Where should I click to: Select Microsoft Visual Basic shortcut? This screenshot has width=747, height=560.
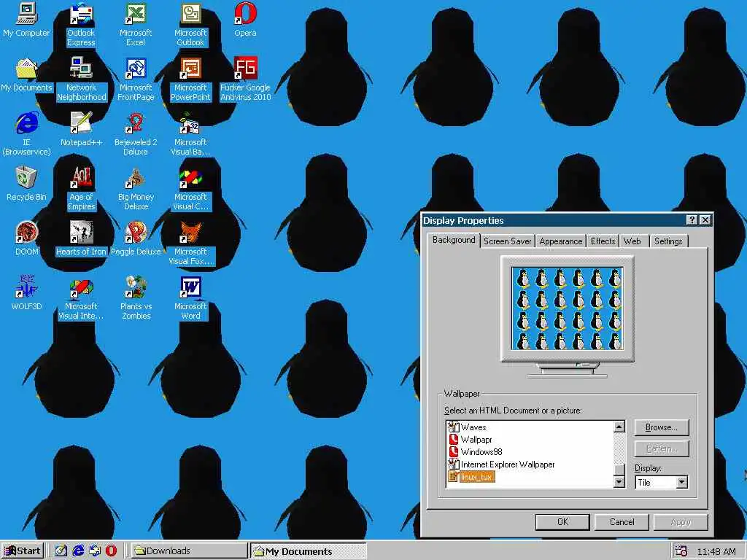pos(190,134)
